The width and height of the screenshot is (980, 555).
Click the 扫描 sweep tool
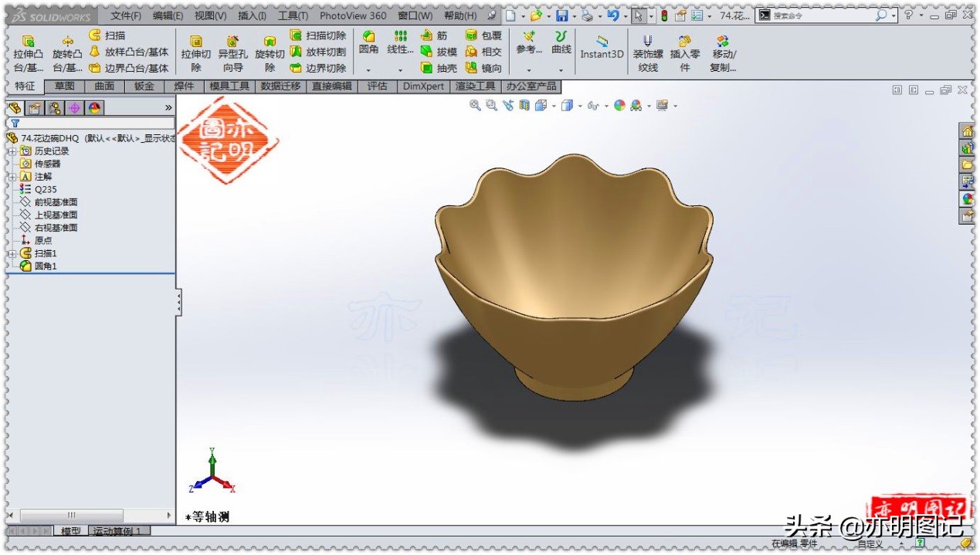pyautogui.click(x=107, y=36)
